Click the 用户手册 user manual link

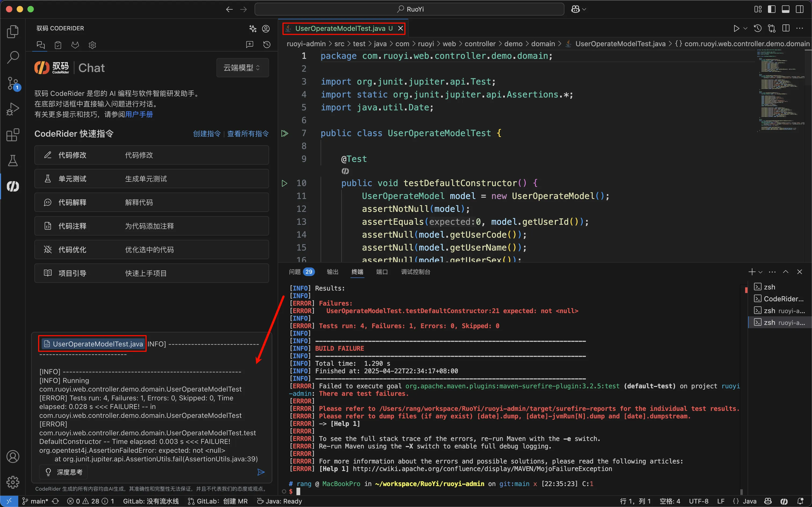(x=139, y=114)
